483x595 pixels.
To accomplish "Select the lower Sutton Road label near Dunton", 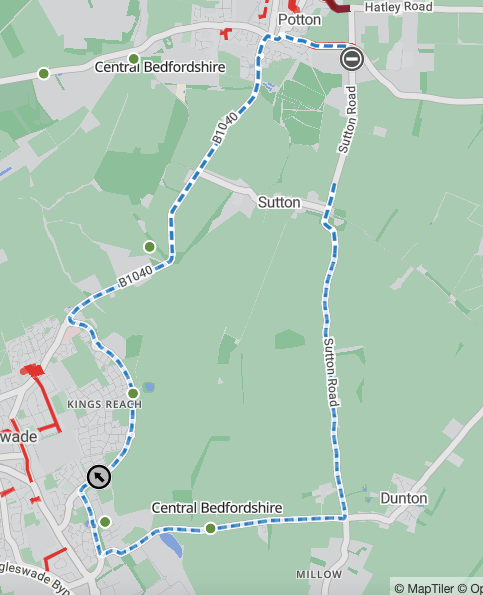I will click(x=331, y=373).
